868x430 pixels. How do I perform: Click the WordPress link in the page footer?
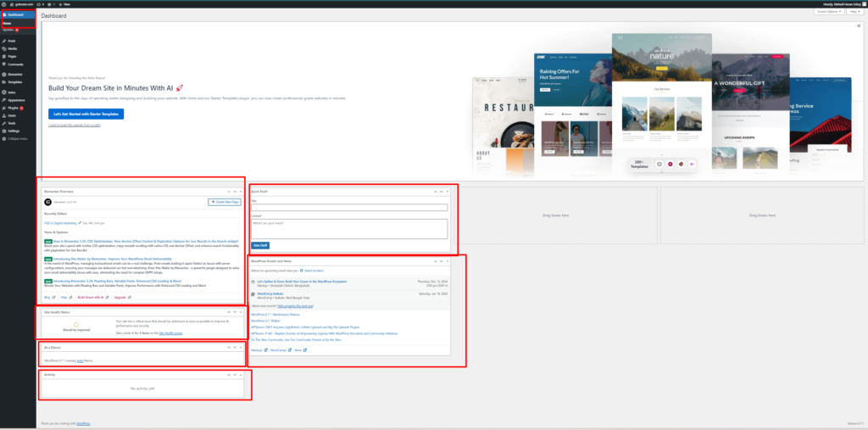[83, 423]
